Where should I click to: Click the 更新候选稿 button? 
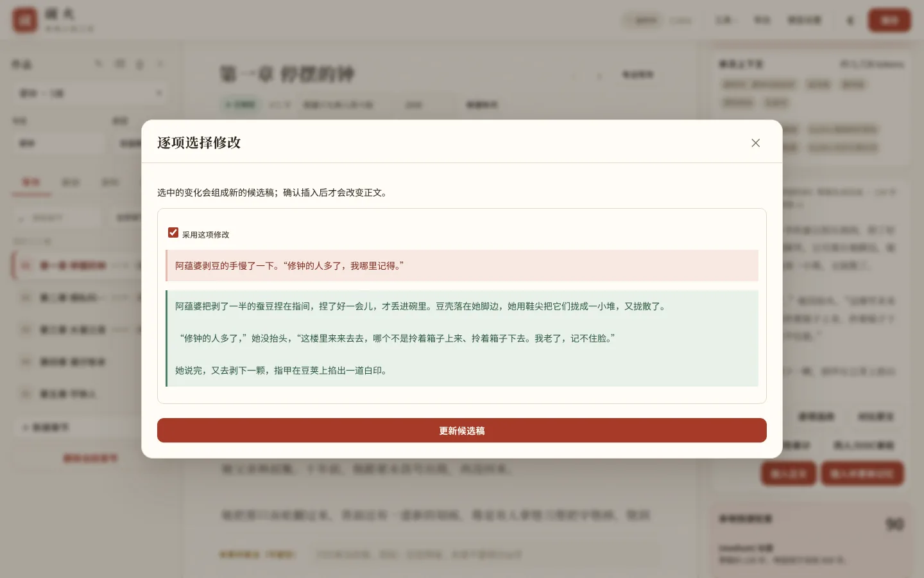[x=462, y=430]
